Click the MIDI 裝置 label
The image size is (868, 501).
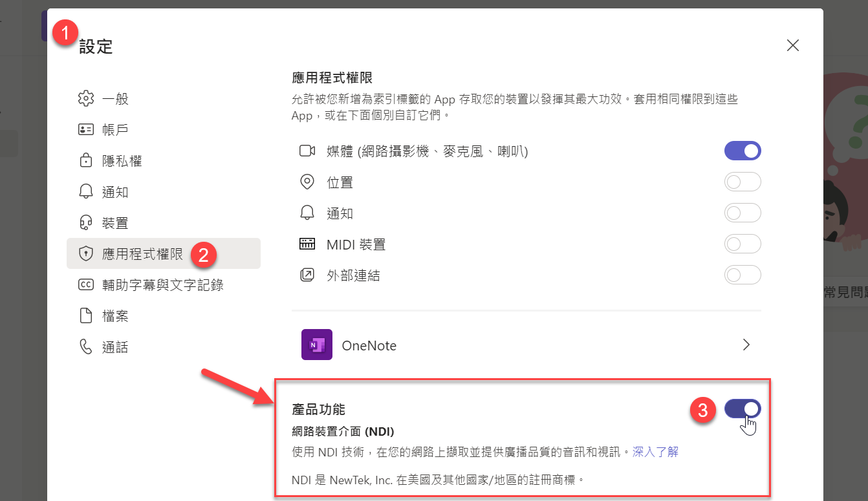(x=356, y=244)
